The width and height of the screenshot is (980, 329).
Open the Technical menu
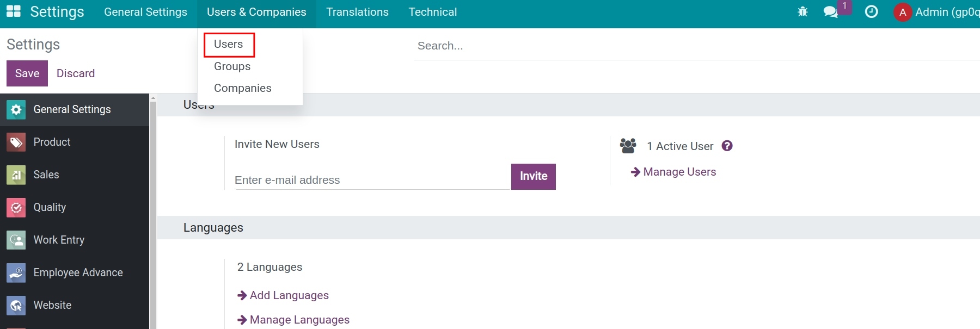[x=433, y=12]
